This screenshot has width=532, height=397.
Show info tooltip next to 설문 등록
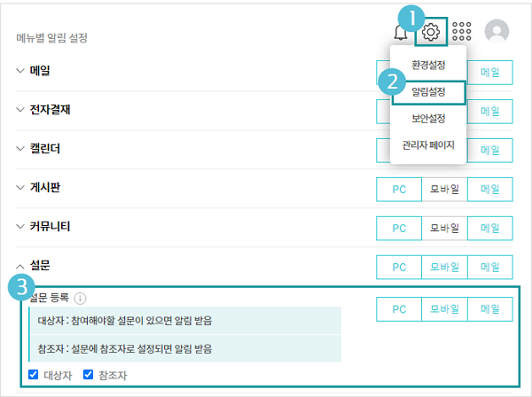pos(80,299)
